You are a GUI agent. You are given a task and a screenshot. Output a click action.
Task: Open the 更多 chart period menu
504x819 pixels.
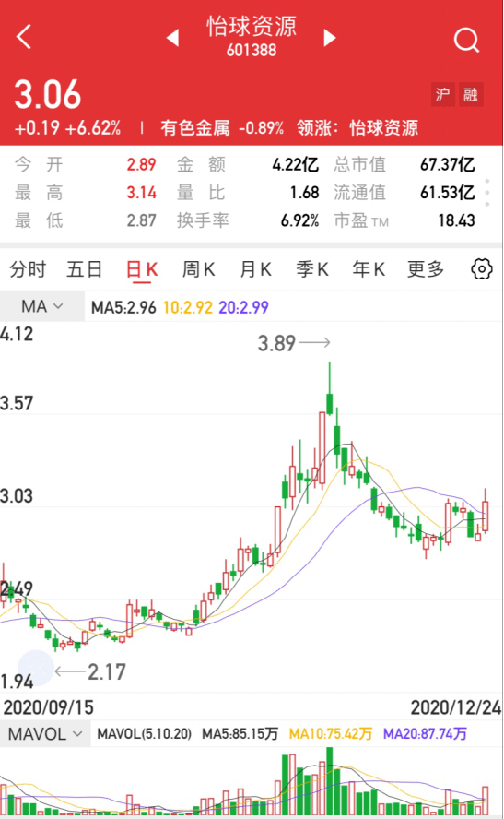[x=425, y=269]
